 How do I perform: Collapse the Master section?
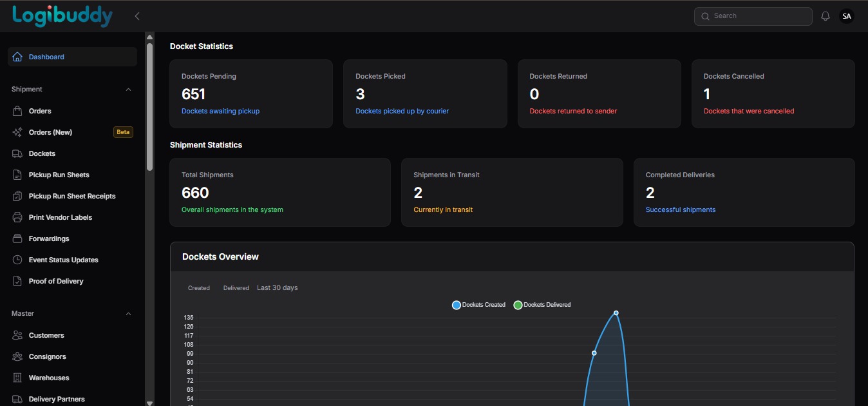pyautogui.click(x=128, y=313)
